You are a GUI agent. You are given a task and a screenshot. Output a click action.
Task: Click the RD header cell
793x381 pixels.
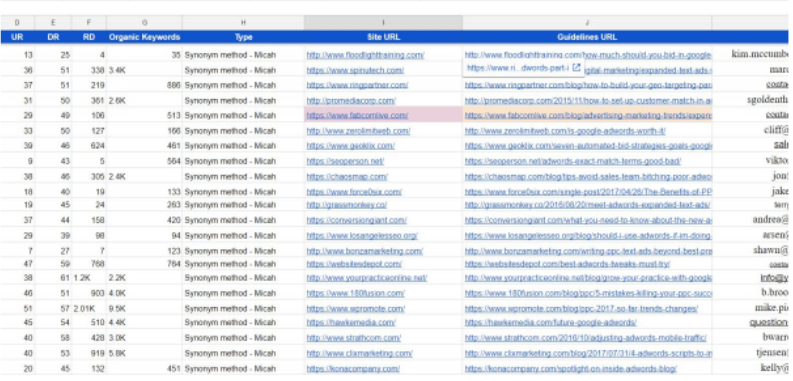click(89, 37)
